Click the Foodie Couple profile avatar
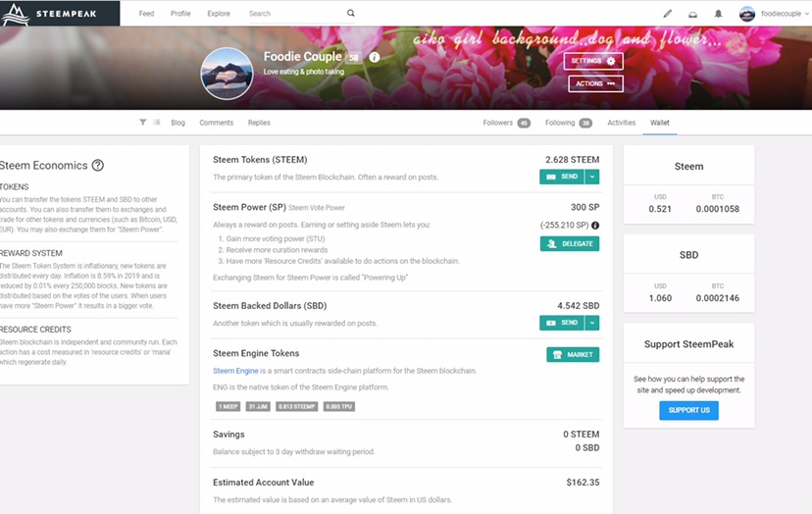Viewport: 812px width, 514px height. click(227, 74)
